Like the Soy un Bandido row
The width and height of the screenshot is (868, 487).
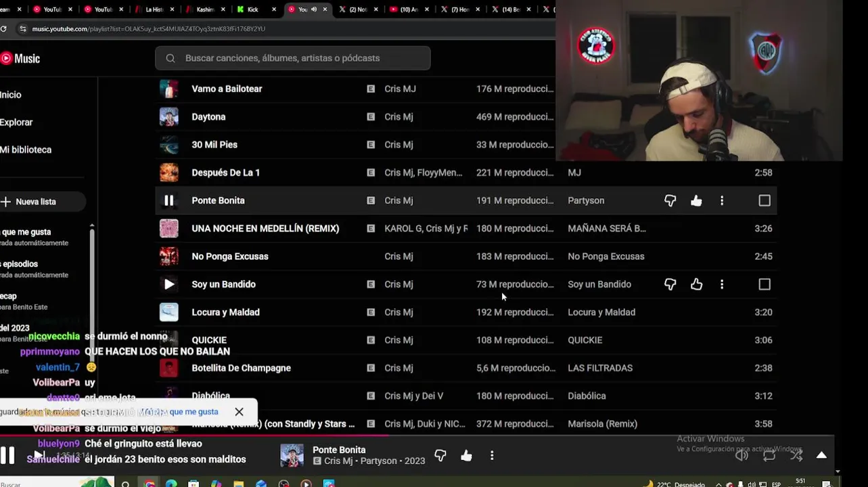tap(696, 284)
